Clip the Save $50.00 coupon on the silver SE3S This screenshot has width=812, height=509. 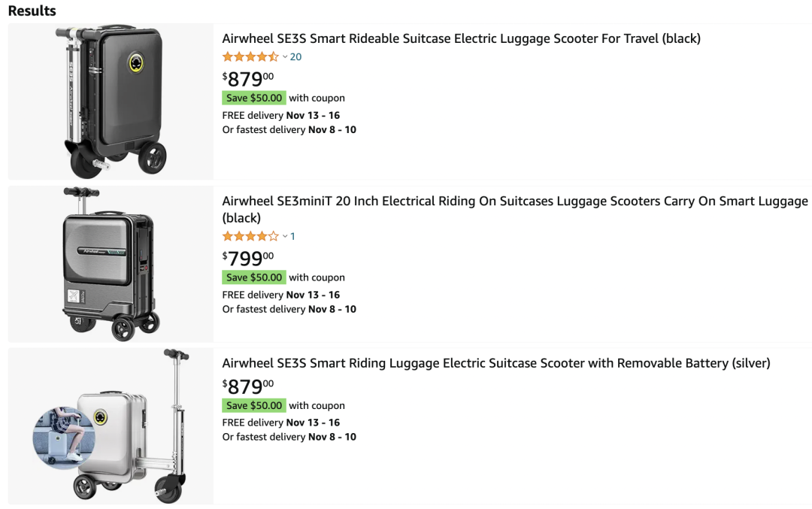(254, 405)
